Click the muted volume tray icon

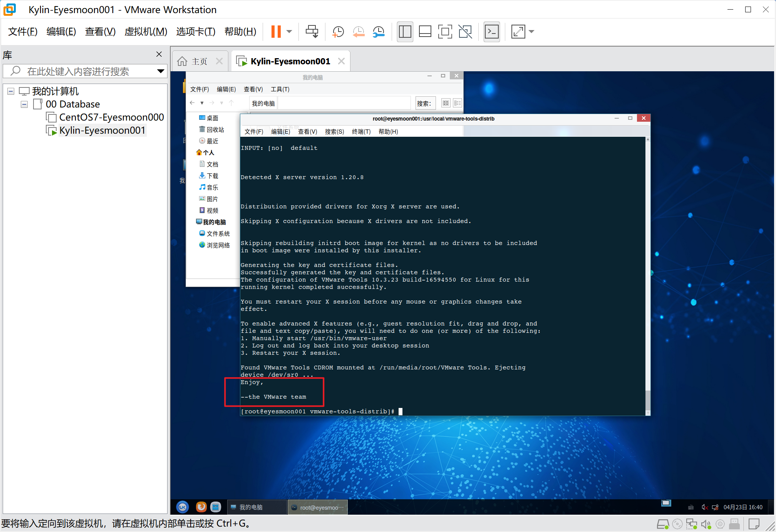[705, 507]
